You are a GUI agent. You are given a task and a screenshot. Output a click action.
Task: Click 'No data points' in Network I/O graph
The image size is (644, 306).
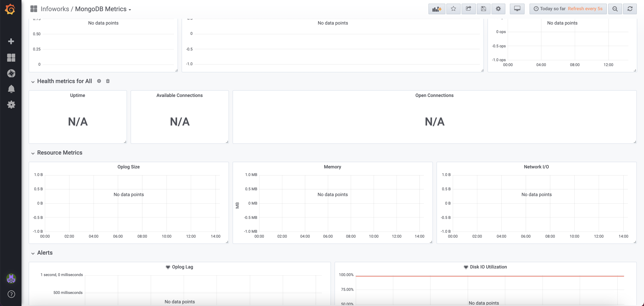tap(536, 194)
